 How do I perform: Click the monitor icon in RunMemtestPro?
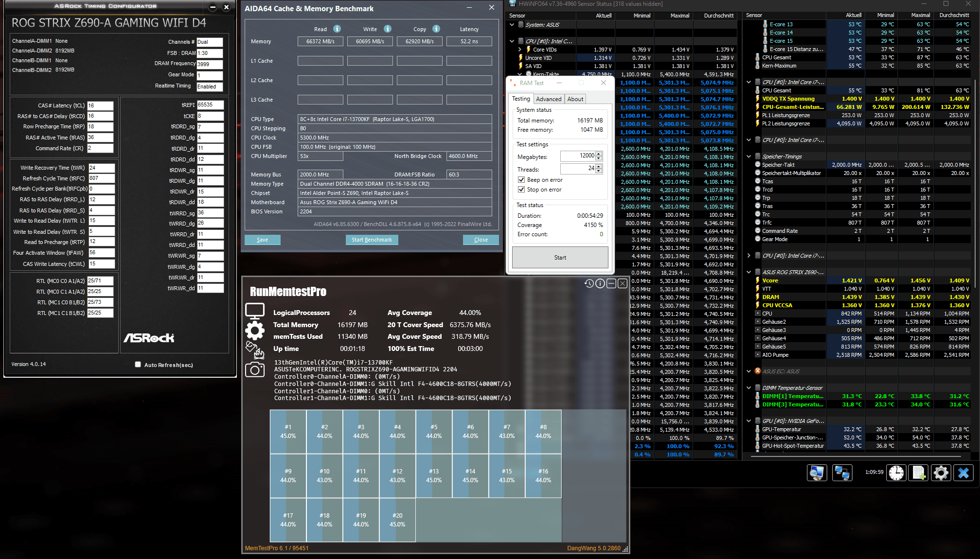tap(255, 310)
